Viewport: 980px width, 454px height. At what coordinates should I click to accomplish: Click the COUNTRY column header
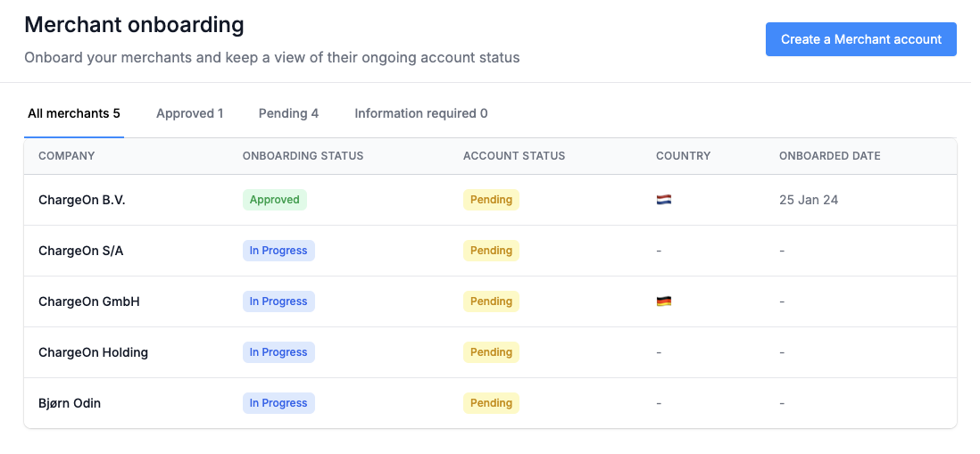click(x=683, y=156)
